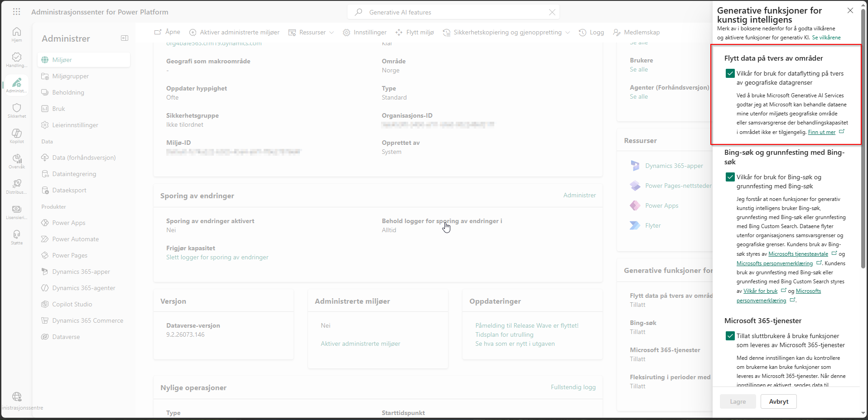Click Avbryt button

click(x=778, y=401)
